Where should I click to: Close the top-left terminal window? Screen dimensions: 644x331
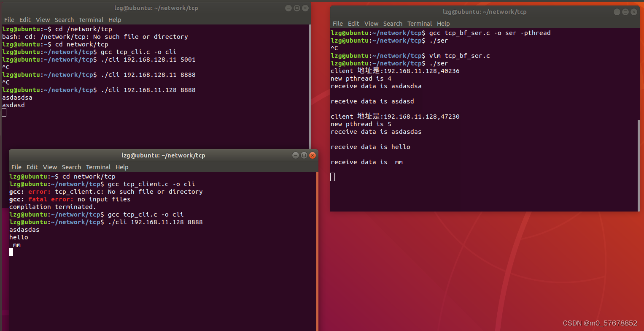coord(305,8)
